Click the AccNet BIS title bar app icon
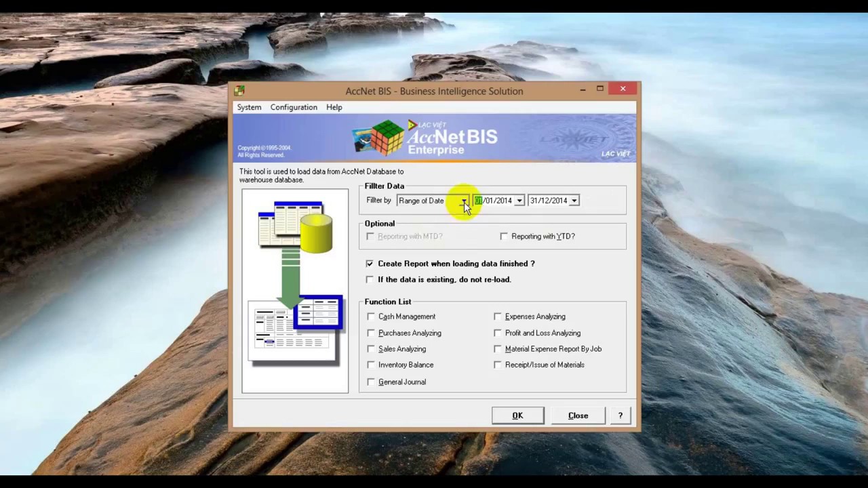This screenshot has width=868, height=488. 239,90
